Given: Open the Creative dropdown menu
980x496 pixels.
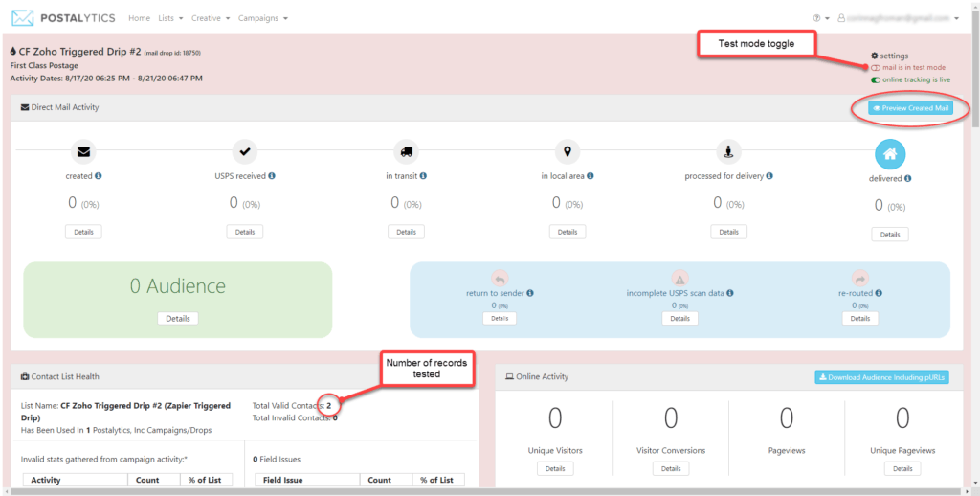Looking at the screenshot, I should pyautogui.click(x=211, y=18).
